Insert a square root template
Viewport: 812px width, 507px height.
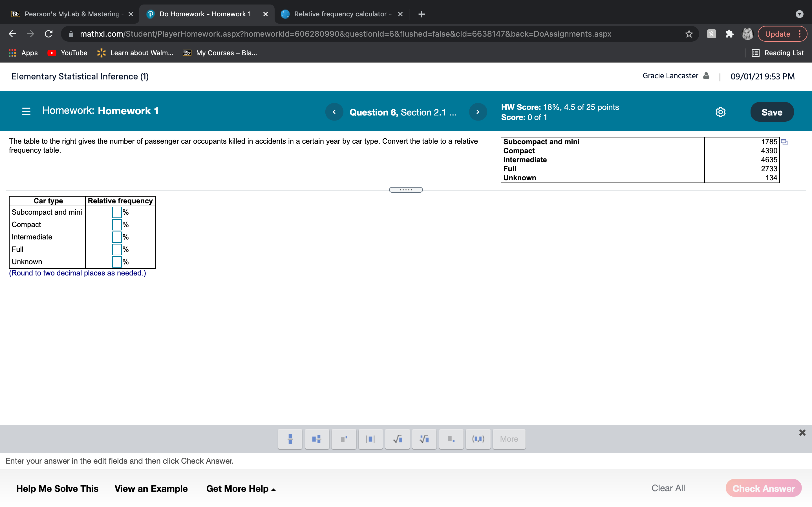[x=397, y=439]
